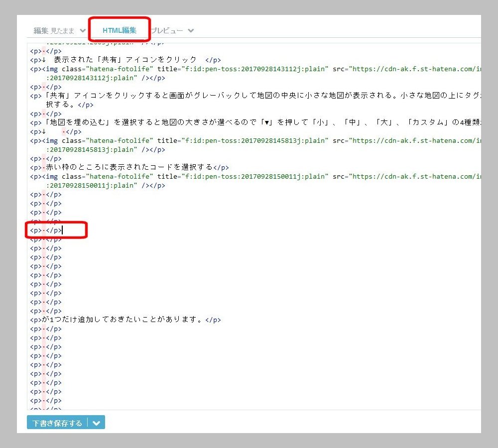
Task: Expand the プレビュー dropdown chevron
Action: coord(191,30)
